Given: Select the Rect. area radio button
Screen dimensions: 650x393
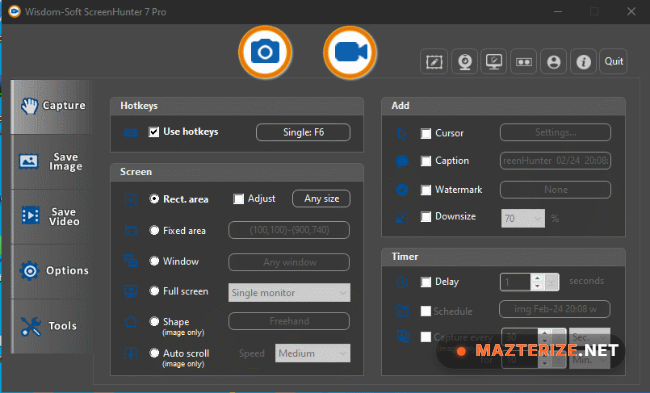Looking at the screenshot, I should point(154,199).
